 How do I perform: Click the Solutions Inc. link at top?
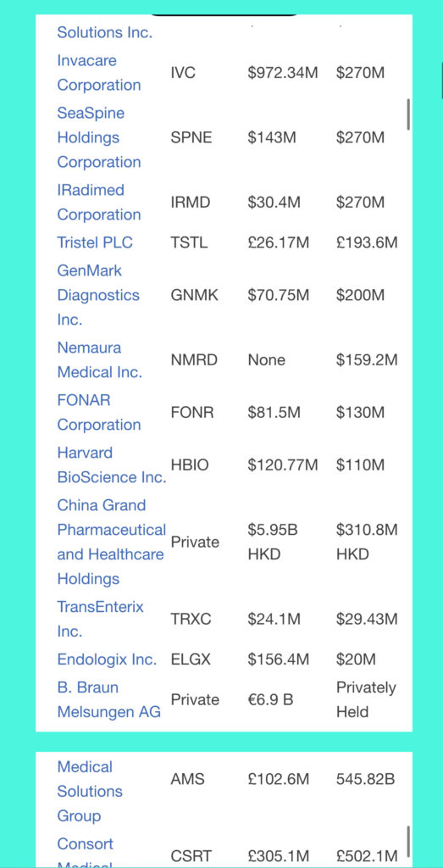(104, 32)
